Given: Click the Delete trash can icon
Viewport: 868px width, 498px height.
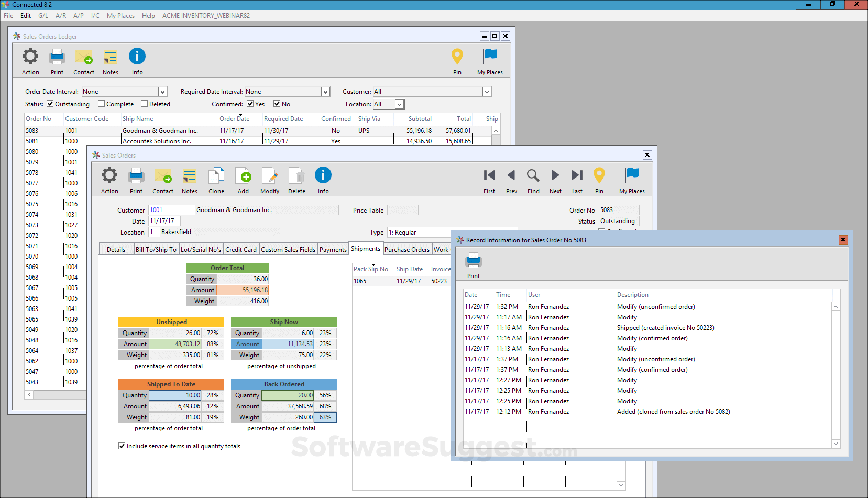Looking at the screenshot, I should pyautogui.click(x=296, y=176).
